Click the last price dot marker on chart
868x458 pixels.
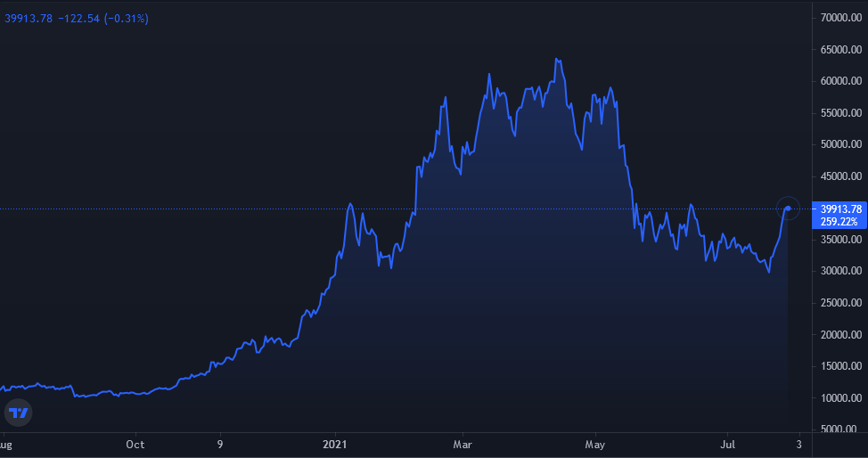click(788, 209)
